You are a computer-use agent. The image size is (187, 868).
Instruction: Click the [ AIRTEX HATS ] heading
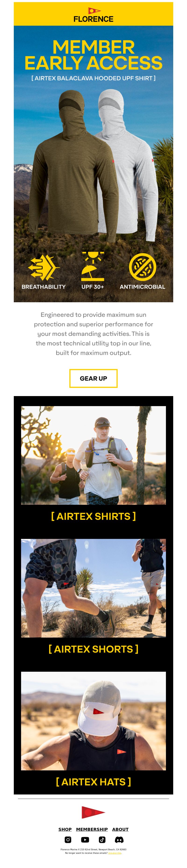tap(93, 781)
